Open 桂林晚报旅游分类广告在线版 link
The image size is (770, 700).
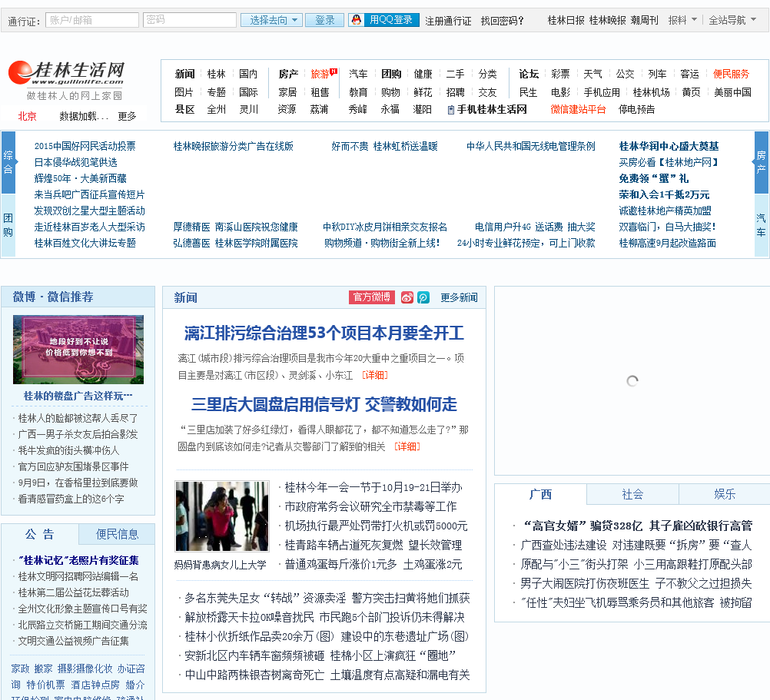[x=234, y=146]
